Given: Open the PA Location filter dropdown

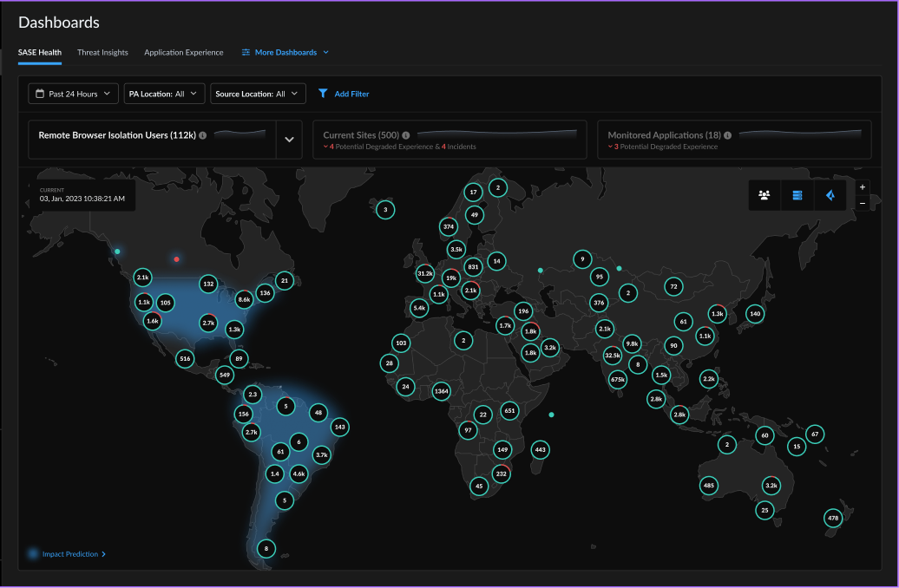Looking at the screenshot, I should coord(164,94).
